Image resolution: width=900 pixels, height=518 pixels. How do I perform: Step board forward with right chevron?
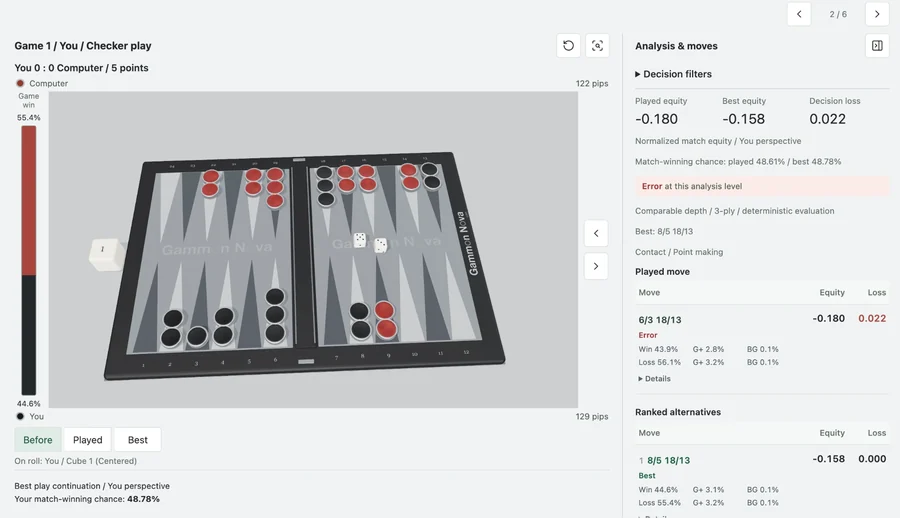[596, 266]
